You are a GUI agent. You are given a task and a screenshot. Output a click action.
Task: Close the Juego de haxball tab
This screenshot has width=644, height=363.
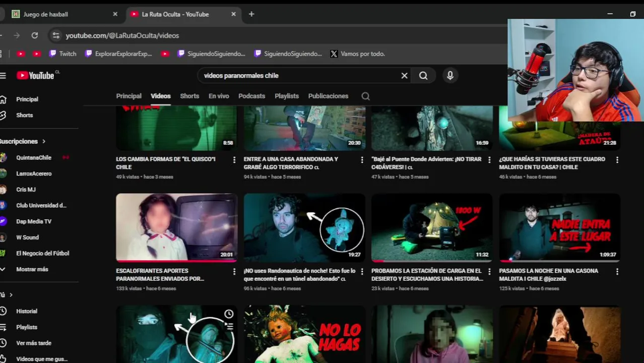pos(115,14)
